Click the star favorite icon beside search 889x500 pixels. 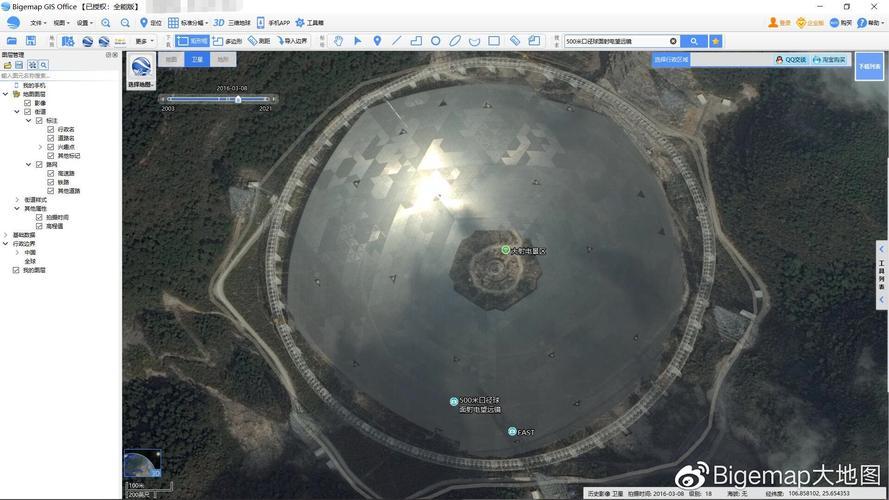[x=716, y=41]
